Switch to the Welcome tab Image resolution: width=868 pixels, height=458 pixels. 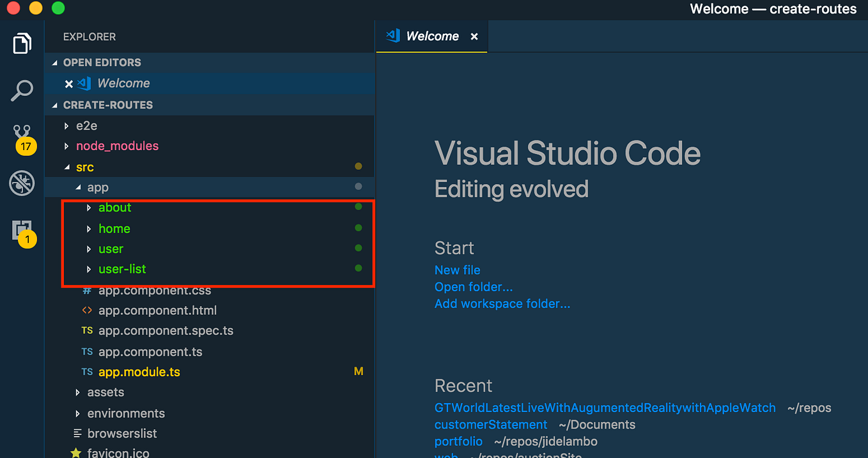tap(432, 36)
